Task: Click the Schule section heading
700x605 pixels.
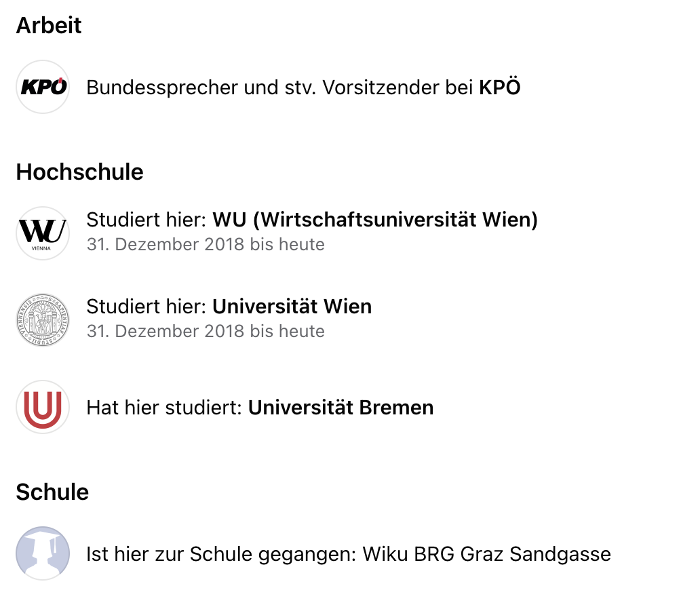Action: [x=52, y=492]
